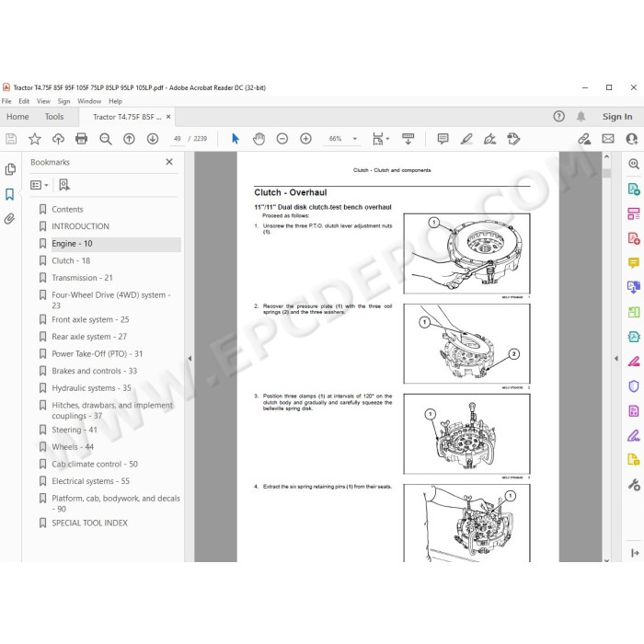Open More Tools wrench icon

[x=634, y=485]
